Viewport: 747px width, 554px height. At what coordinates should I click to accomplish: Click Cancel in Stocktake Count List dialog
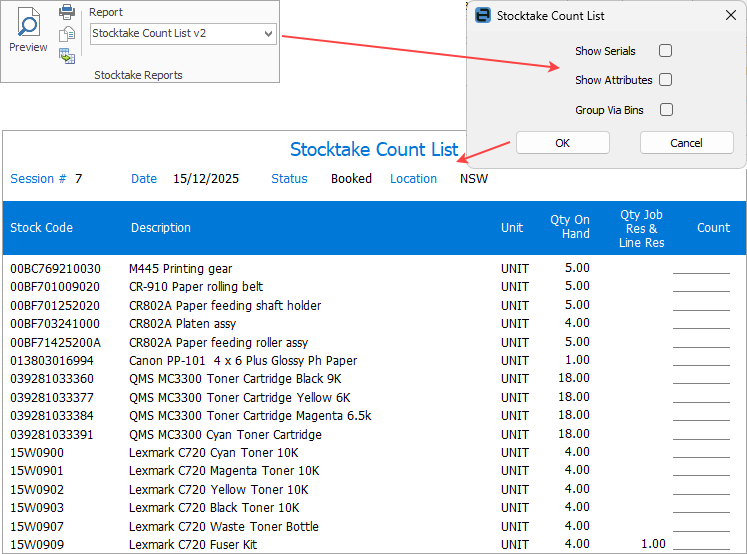click(x=686, y=143)
